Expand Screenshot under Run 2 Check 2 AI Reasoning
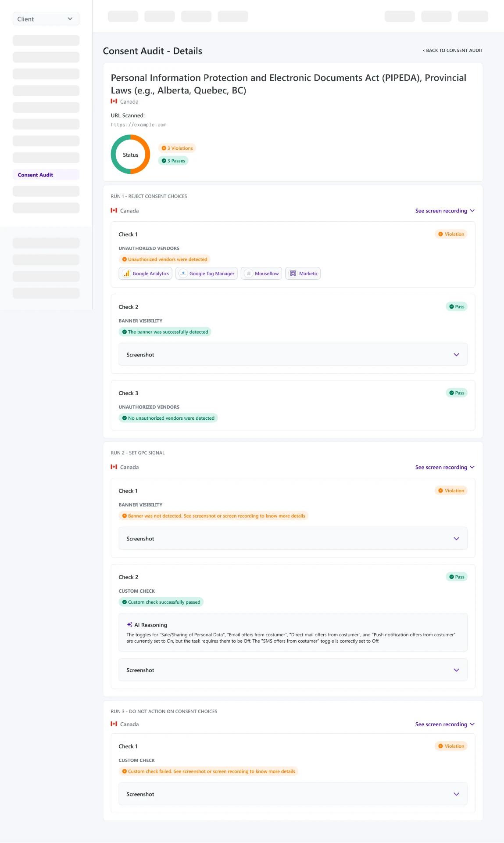This screenshot has height=843, width=504. pyautogui.click(x=293, y=670)
